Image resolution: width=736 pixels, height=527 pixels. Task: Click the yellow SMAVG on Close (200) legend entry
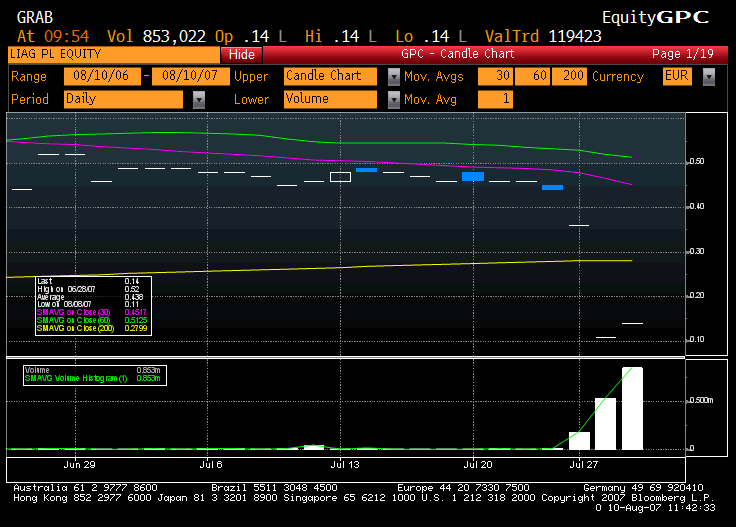pyautogui.click(x=92, y=328)
